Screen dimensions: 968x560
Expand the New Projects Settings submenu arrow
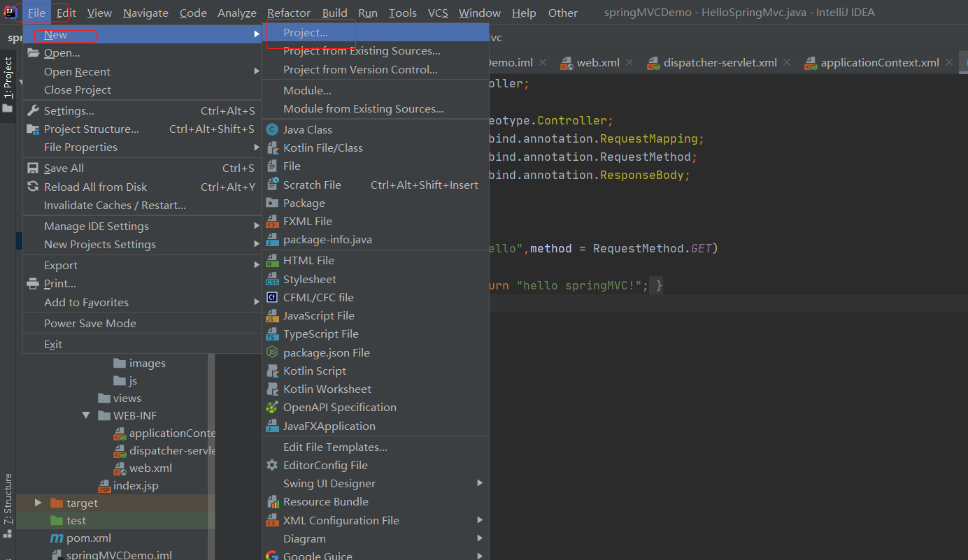tap(257, 244)
